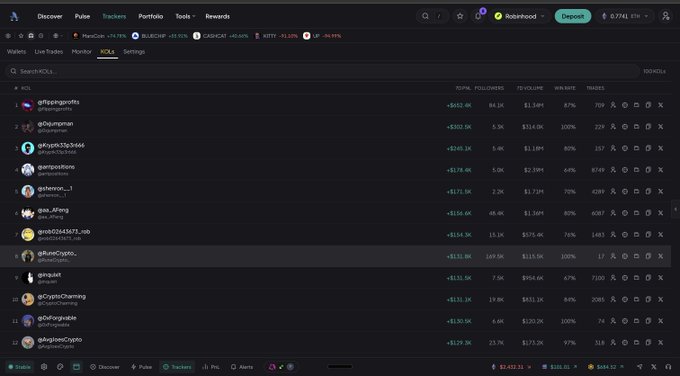Open X profile for @0xjumpman

coord(660,127)
